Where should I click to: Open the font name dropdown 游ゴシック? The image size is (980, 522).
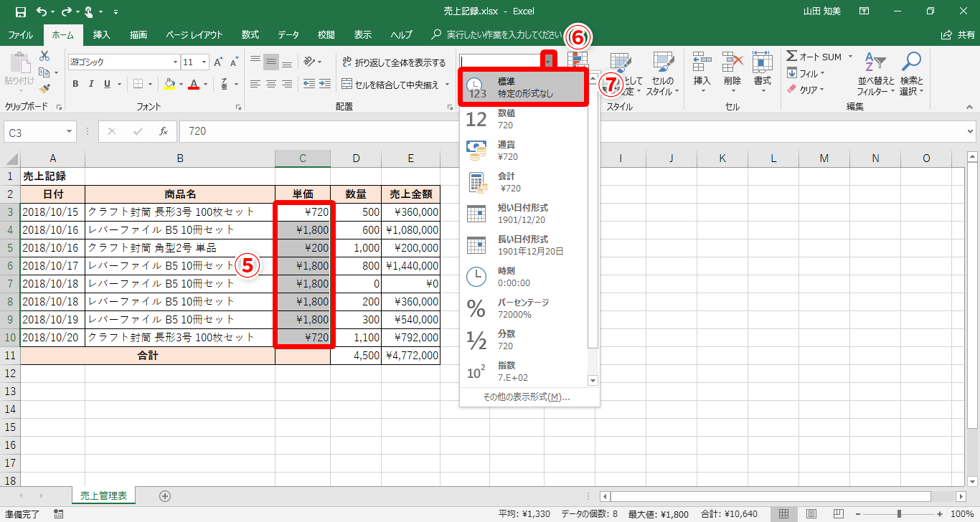click(x=175, y=62)
